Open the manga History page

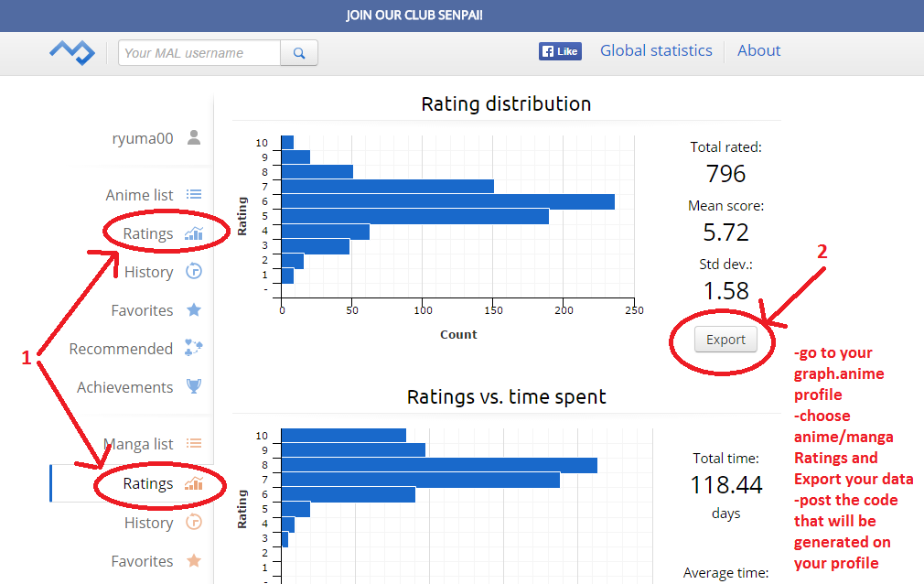(x=148, y=523)
